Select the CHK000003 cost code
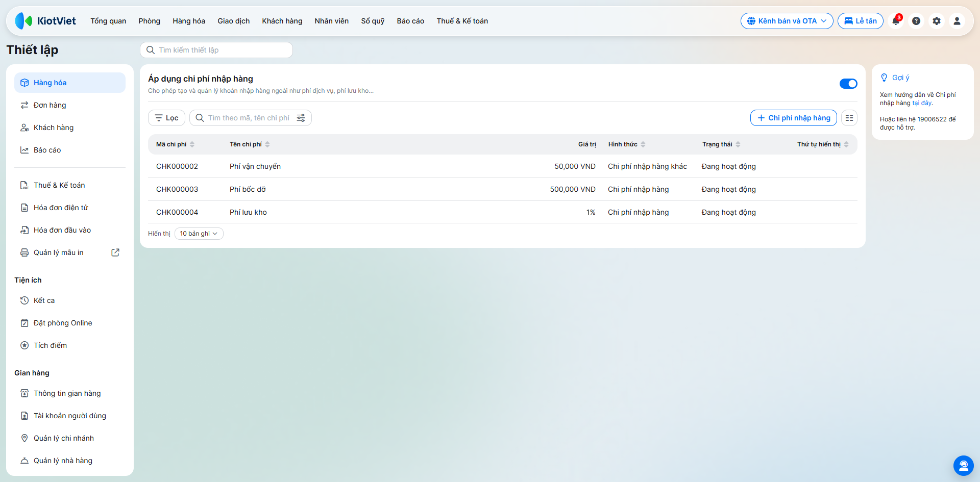Image resolution: width=980 pixels, height=482 pixels. [177, 189]
